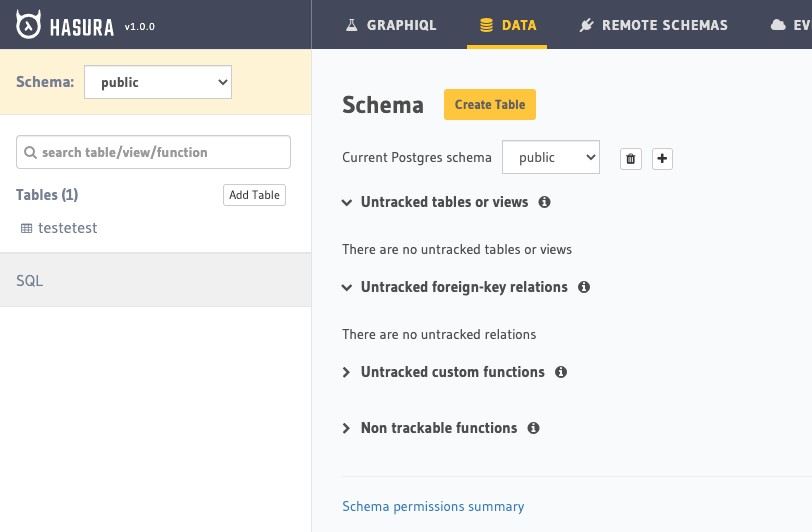
Task: Open the SQL section in sidebar
Action: click(x=155, y=280)
